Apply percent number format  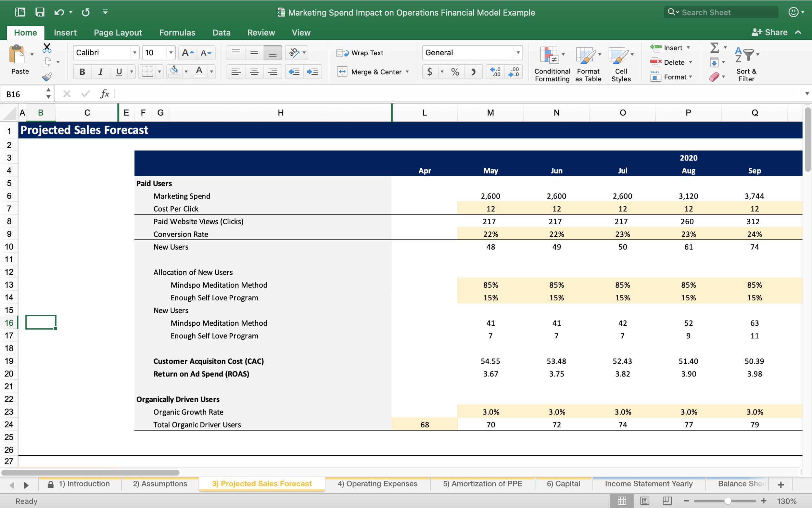pyautogui.click(x=455, y=72)
